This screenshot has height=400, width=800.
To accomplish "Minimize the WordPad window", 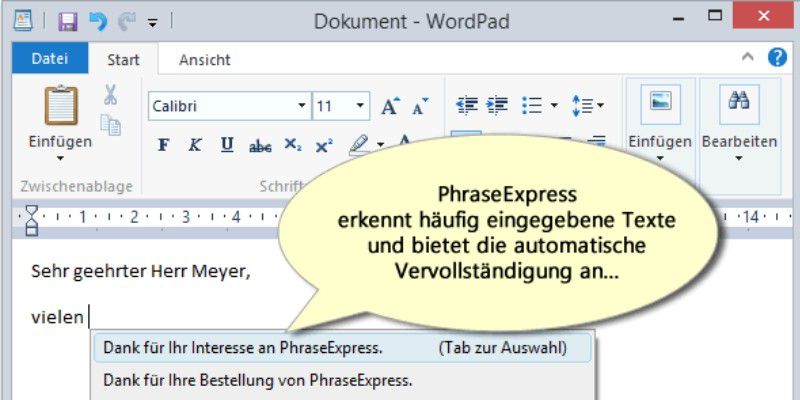I will [x=678, y=18].
